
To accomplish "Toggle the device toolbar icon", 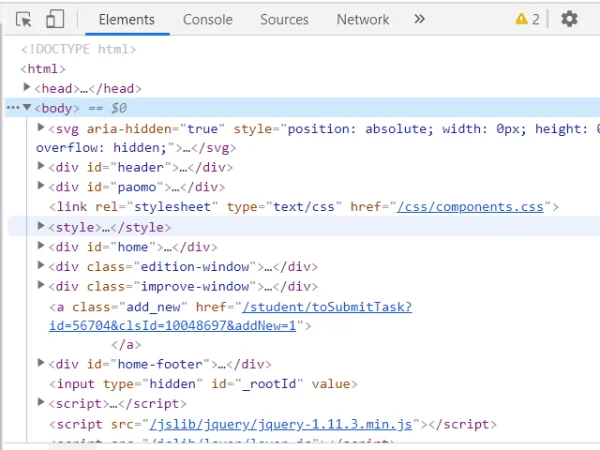I will point(55,19).
